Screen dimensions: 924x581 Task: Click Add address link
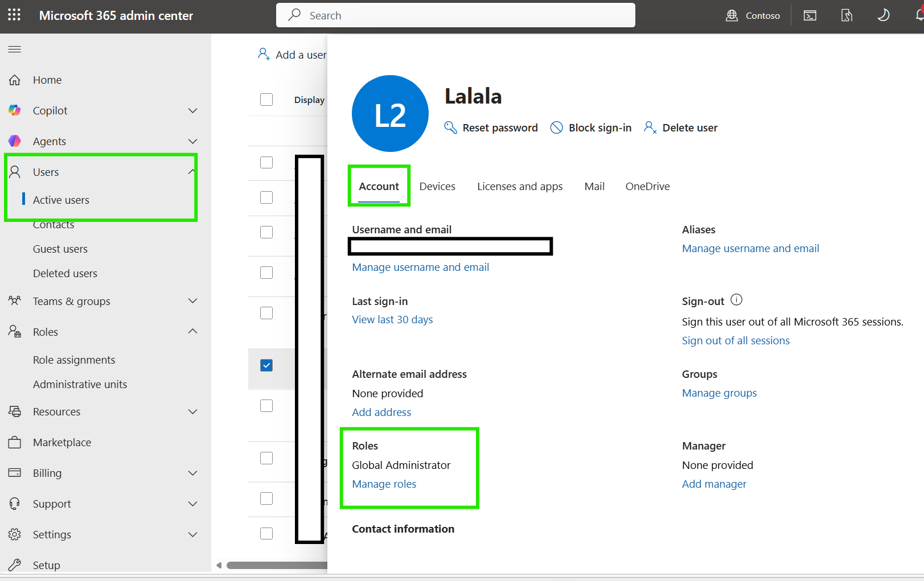click(381, 412)
